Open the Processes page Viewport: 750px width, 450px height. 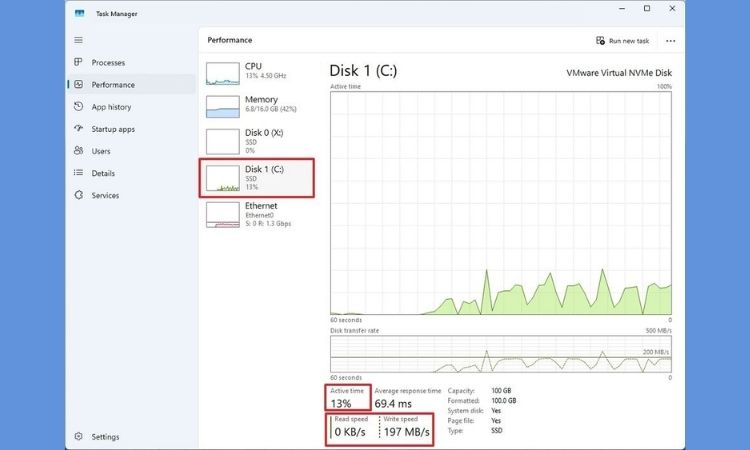(131, 63)
